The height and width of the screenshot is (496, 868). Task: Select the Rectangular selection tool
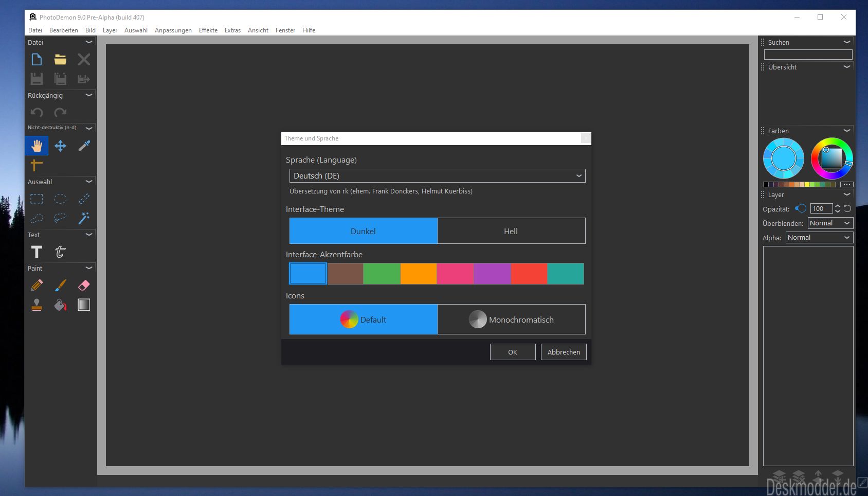click(37, 199)
